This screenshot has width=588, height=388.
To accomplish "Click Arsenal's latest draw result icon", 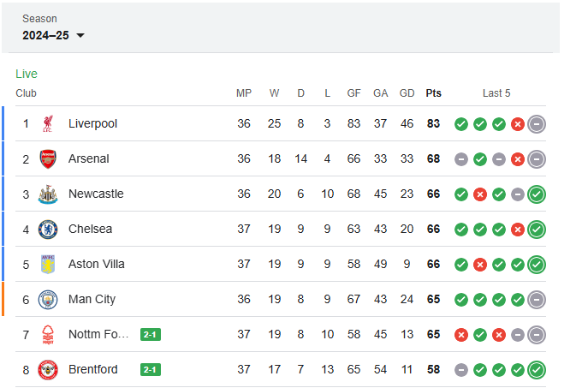I will (537, 159).
